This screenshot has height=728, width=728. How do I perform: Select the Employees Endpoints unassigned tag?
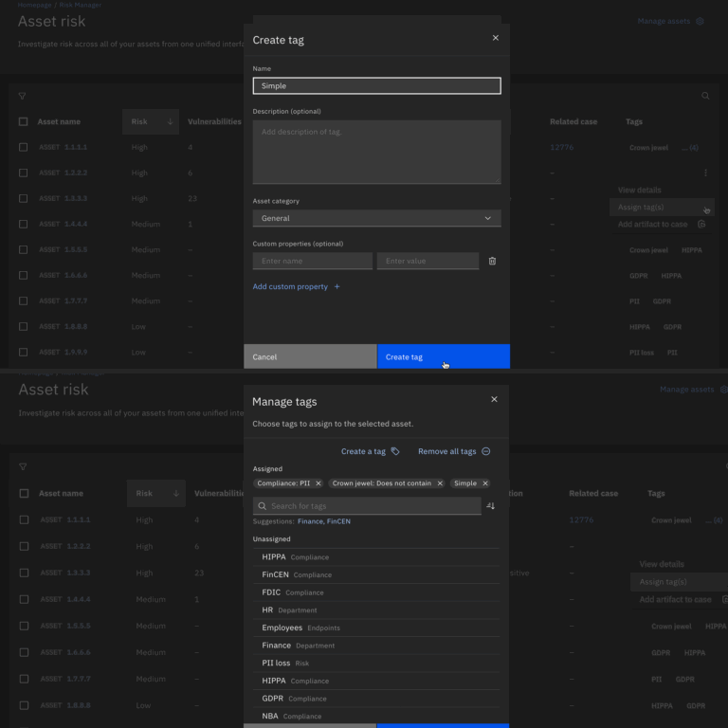(376, 628)
